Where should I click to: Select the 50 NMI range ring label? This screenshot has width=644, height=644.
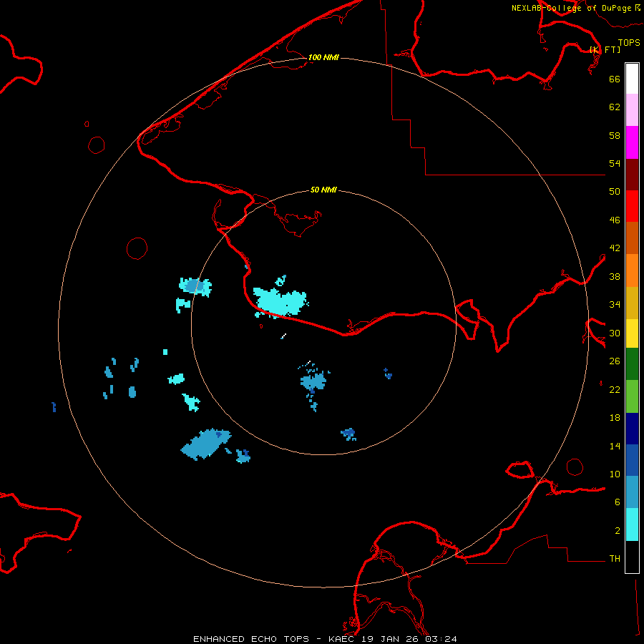pos(323,190)
